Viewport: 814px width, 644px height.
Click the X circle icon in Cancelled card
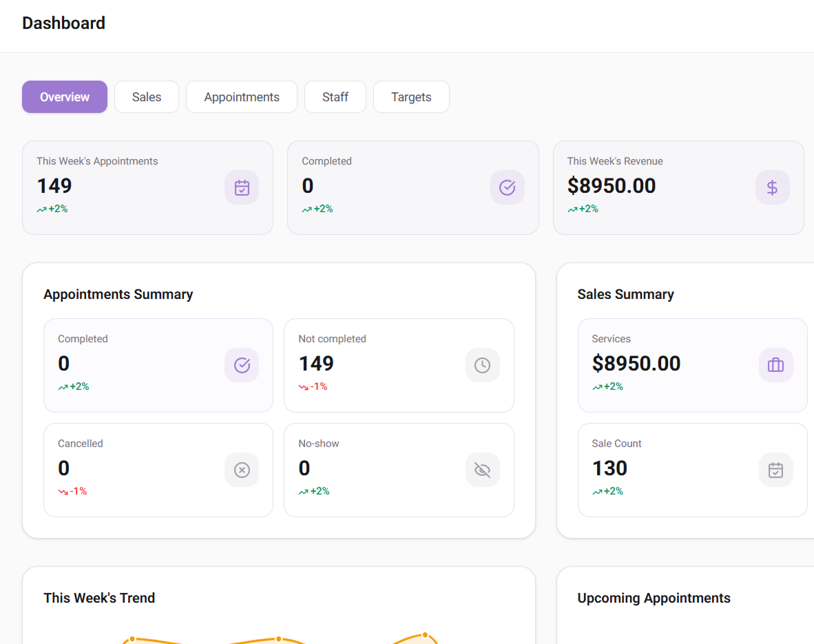point(242,470)
